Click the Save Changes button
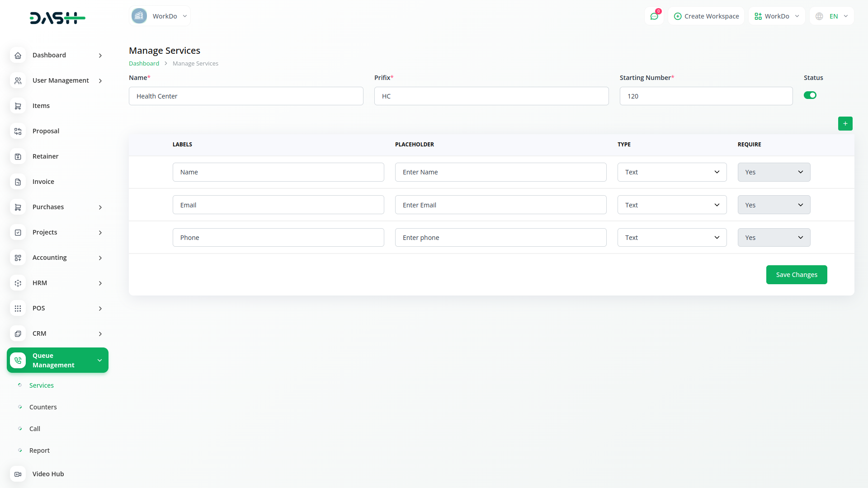The height and width of the screenshot is (488, 868). tap(796, 275)
